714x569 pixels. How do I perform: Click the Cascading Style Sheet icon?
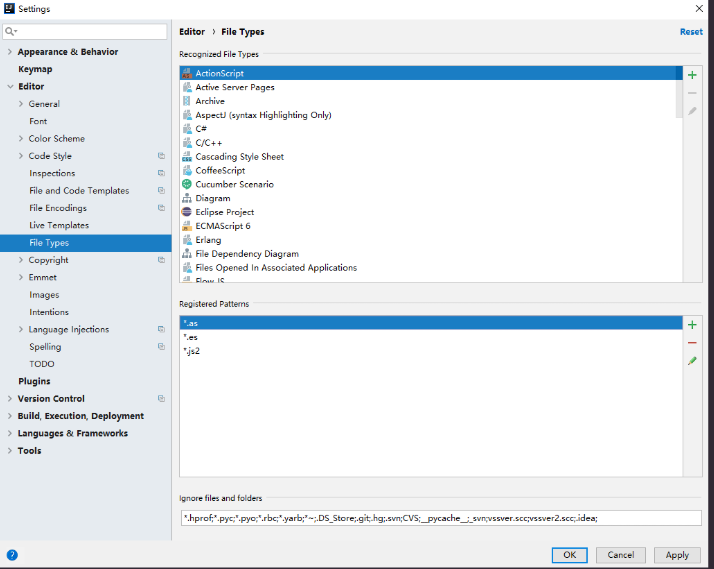tap(187, 157)
